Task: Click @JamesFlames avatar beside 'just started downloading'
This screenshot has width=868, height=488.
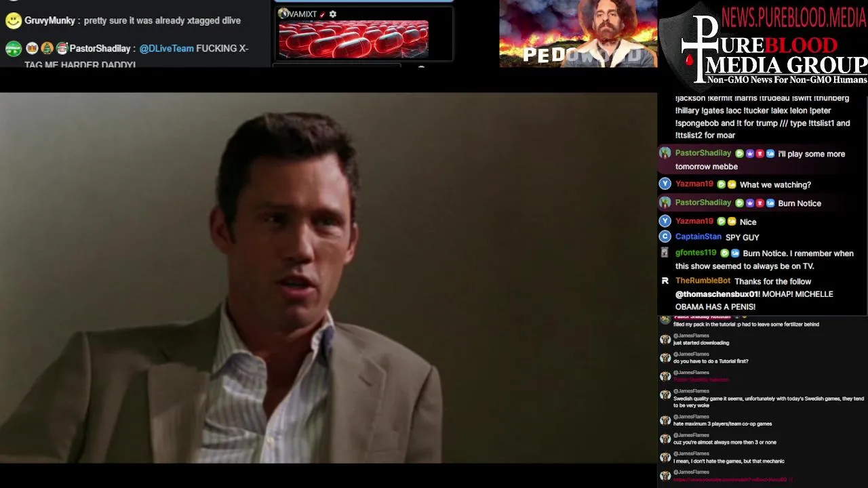Action: pyautogui.click(x=665, y=340)
